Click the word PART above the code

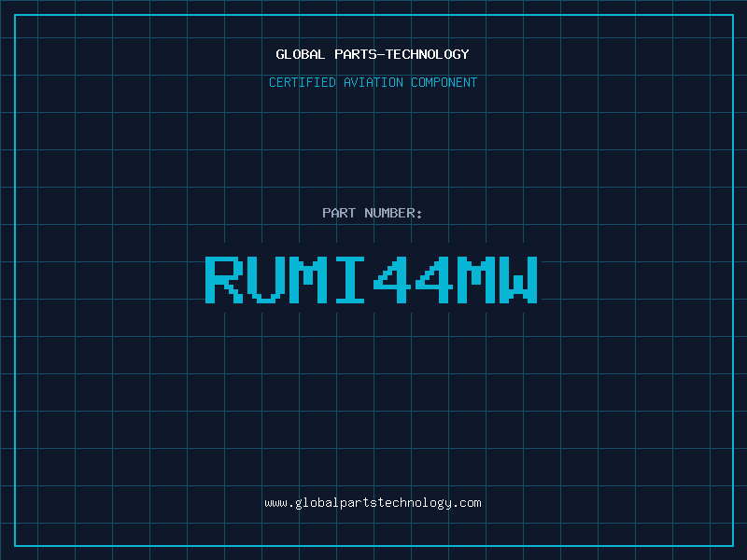[339, 213]
